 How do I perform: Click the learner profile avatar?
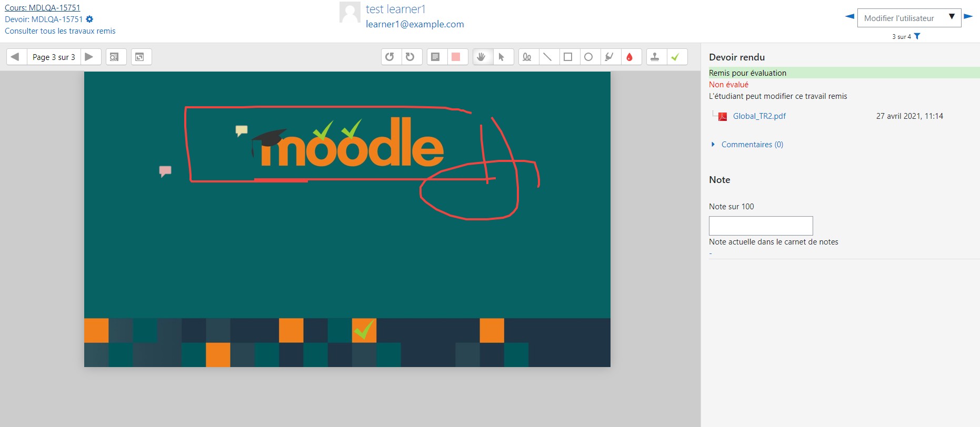350,12
